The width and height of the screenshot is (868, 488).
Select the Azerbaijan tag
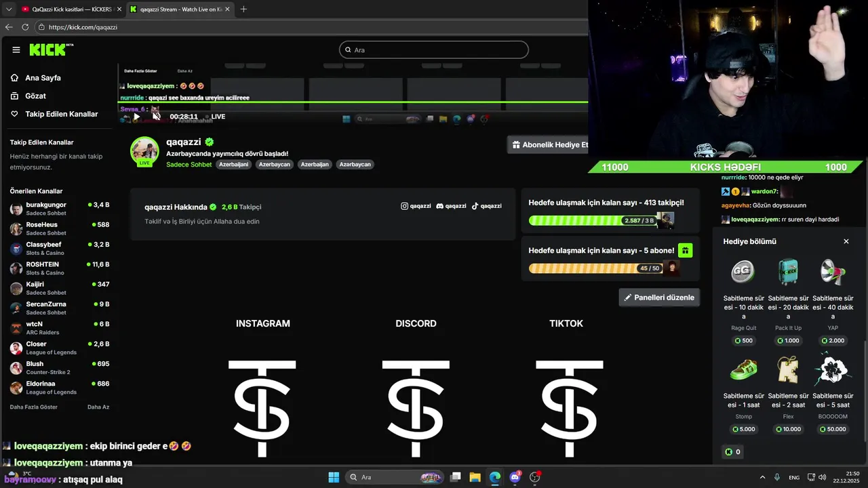[x=315, y=165]
